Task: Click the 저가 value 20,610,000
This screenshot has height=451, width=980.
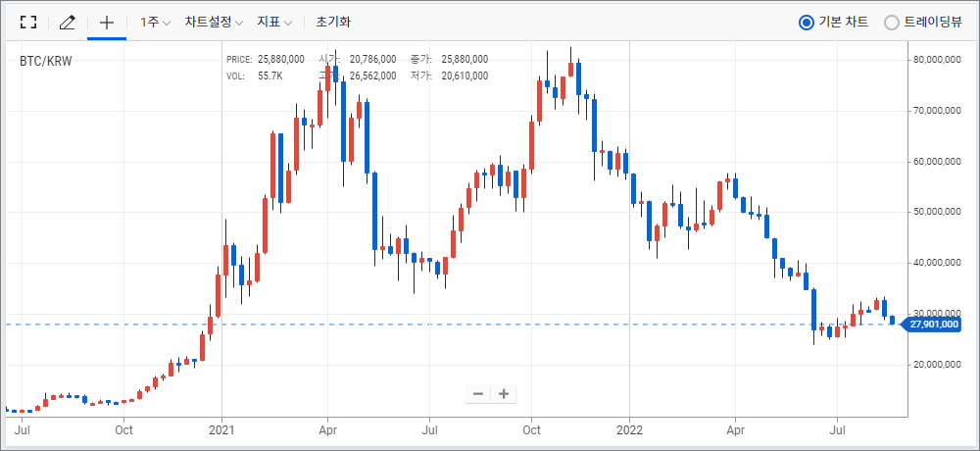Action: [465, 75]
